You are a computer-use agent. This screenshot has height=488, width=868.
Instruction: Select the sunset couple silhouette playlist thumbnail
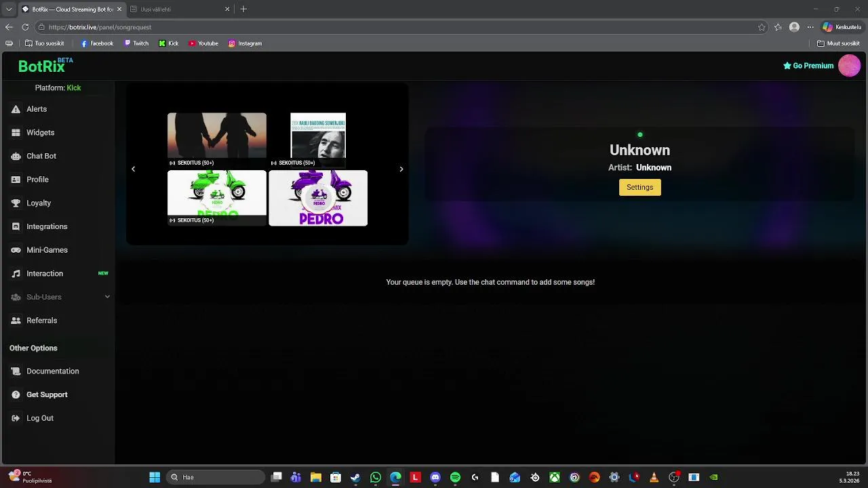217,140
